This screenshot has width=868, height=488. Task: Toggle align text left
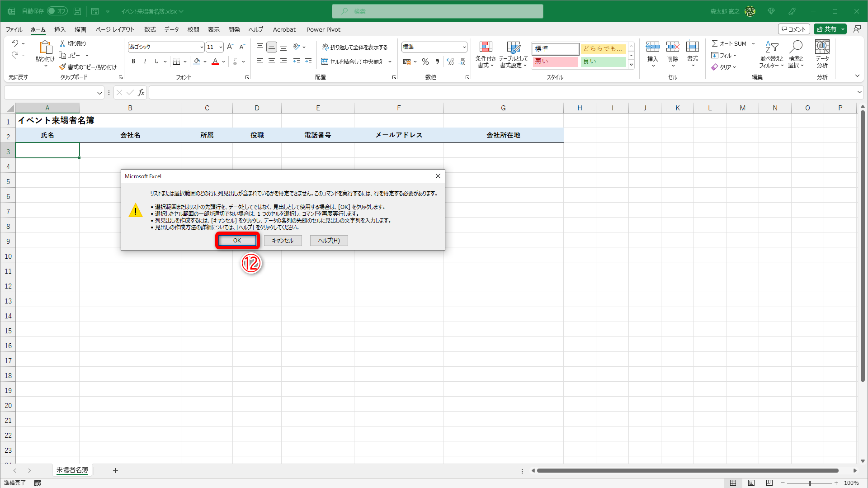(260, 62)
